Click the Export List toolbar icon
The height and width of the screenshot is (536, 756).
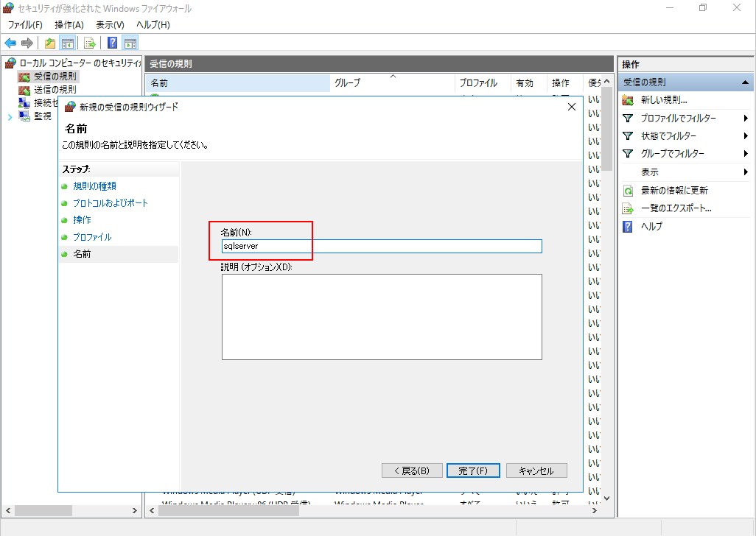click(89, 43)
